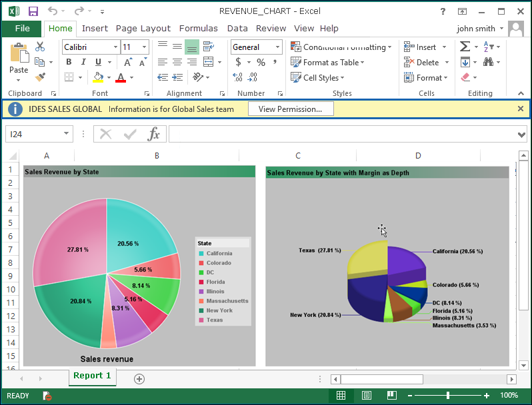This screenshot has height=405, width=532.
Task: Click the Merge and Center icon
Action: (208, 62)
